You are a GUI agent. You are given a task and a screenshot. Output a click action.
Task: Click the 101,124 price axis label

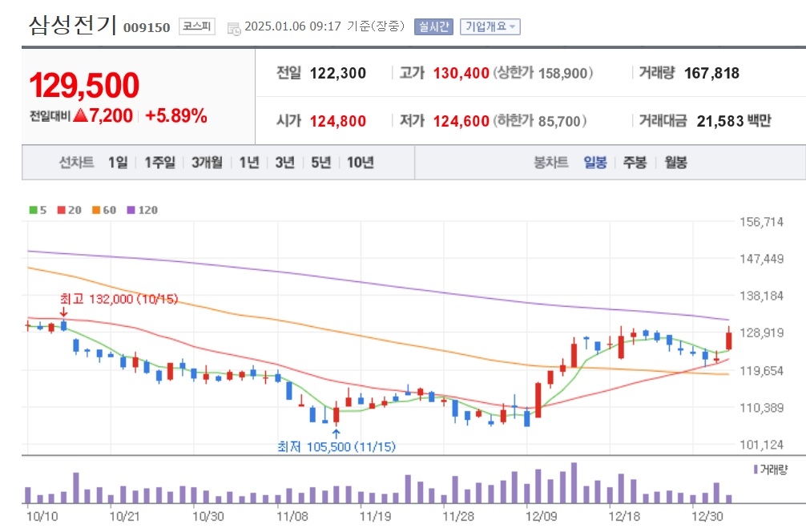click(x=761, y=445)
